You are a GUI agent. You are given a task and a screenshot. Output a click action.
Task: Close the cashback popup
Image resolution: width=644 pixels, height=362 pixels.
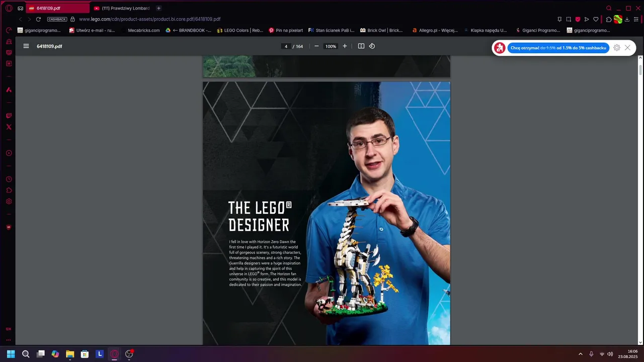click(x=627, y=48)
